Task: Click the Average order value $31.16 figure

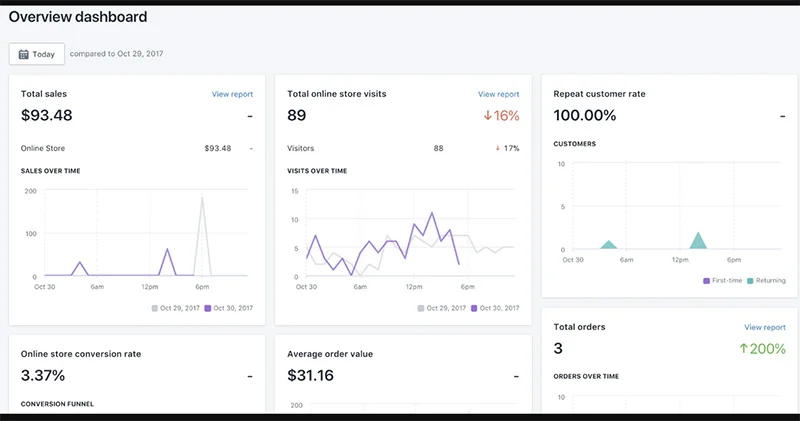Action: pos(310,376)
